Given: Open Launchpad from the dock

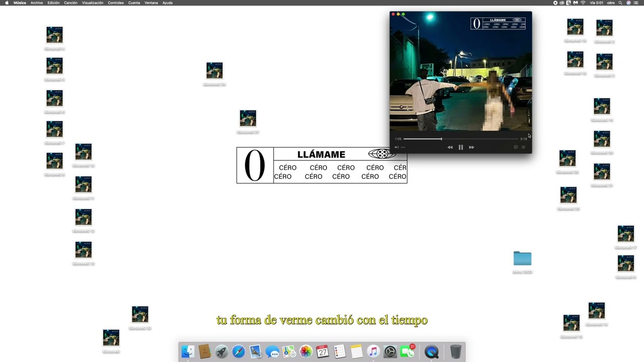Looking at the screenshot, I should [221, 351].
